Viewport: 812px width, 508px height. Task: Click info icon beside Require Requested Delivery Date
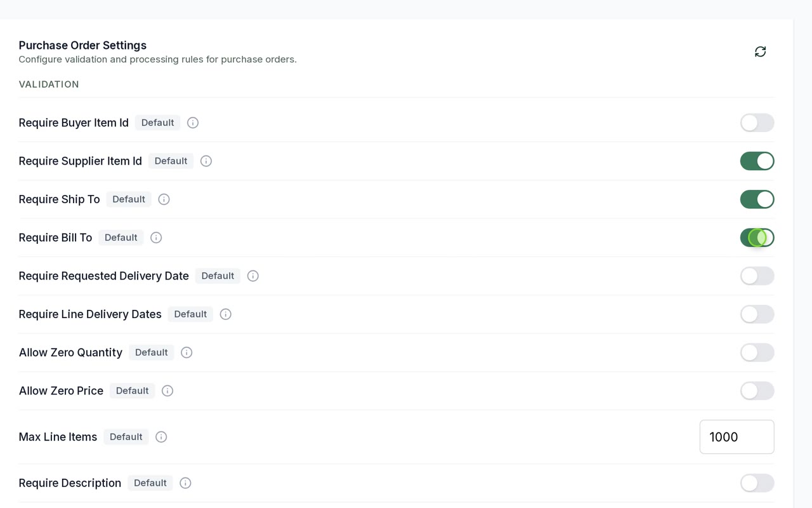[x=253, y=276]
